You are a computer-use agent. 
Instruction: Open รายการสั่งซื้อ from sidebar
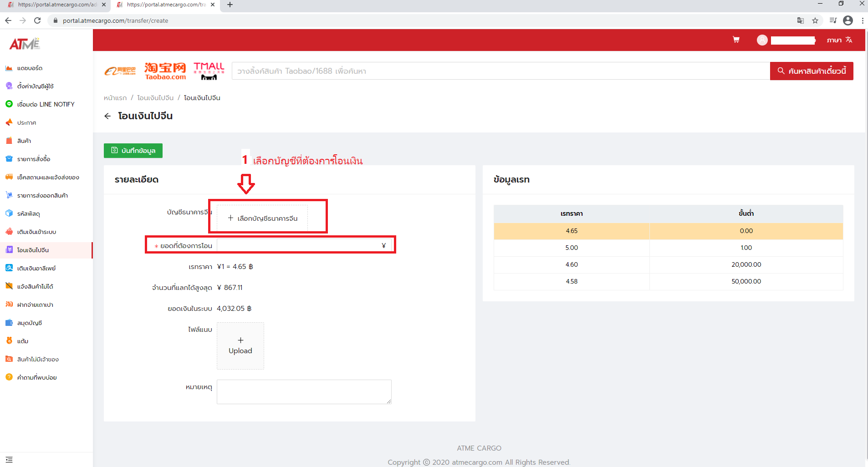click(x=34, y=159)
